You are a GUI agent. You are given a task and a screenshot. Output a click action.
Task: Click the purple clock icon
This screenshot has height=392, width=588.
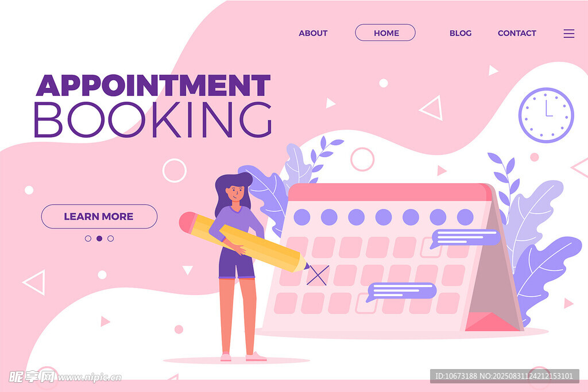point(546,115)
